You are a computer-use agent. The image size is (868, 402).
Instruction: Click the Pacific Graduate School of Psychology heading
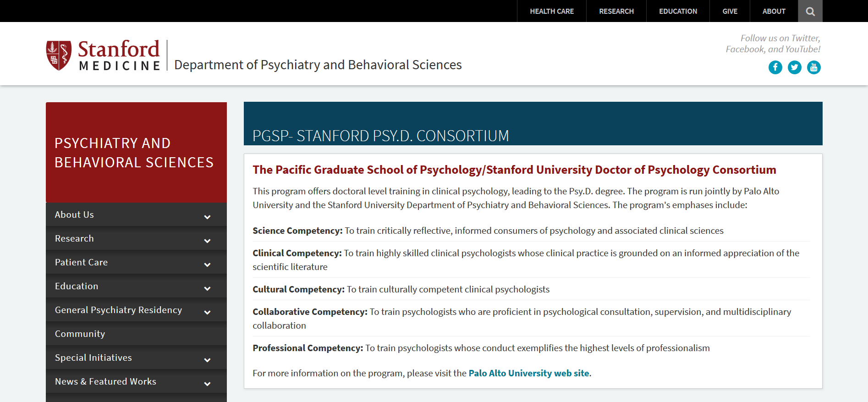click(x=514, y=170)
